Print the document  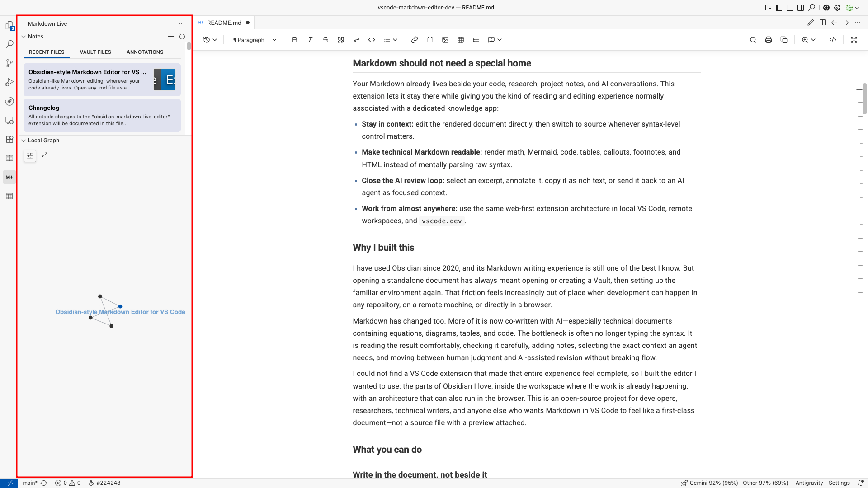pyautogui.click(x=769, y=40)
